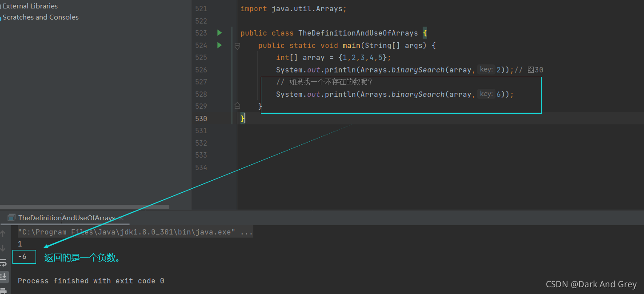Click the closing brace on line 529
Image resolution: width=644 pixels, height=294 pixels.
click(260, 107)
